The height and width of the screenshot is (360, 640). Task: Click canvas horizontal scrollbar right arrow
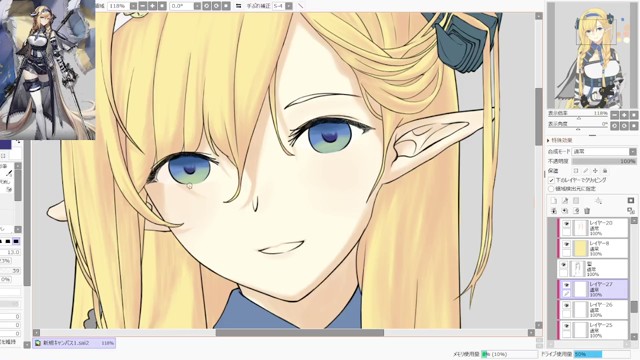tap(531, 333)
